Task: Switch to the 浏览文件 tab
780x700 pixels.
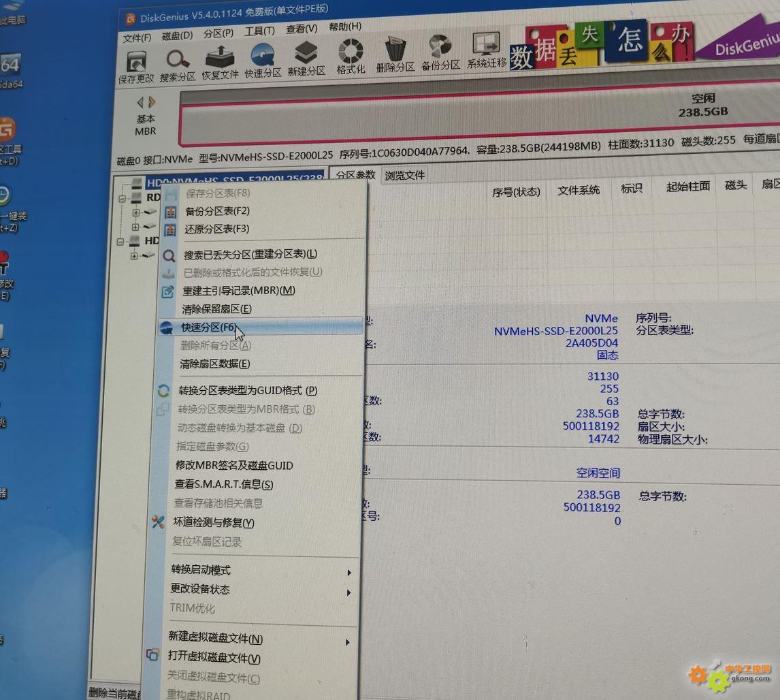Action: tap(404, 175)
